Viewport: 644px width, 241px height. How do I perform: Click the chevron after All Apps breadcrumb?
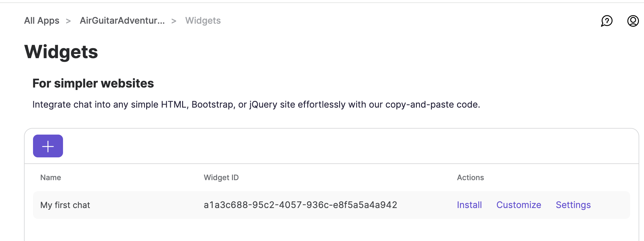coord(69,20)
